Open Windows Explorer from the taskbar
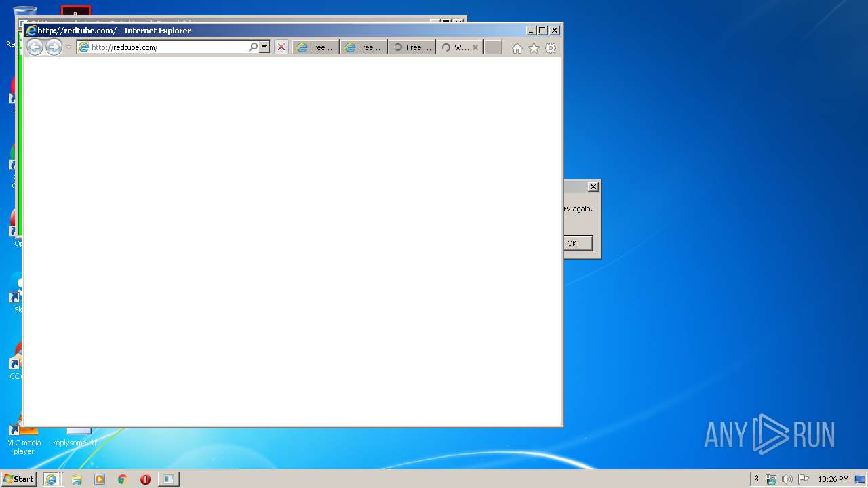Image resolution: width=868 pixels, height=488 pixels. coord(77,479)
